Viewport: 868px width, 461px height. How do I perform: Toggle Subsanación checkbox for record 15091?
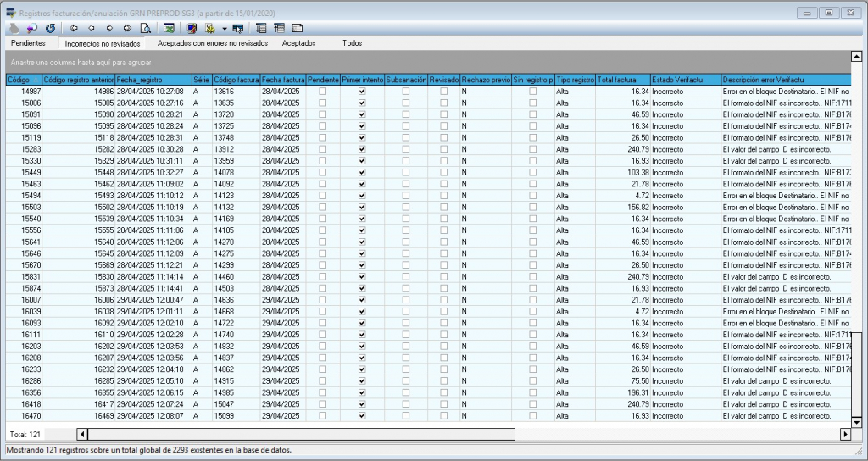(x=406, y=114)
